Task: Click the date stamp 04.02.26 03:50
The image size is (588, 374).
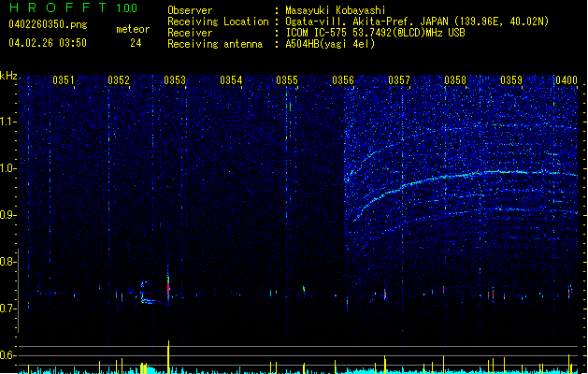Action: click(48, 43)
